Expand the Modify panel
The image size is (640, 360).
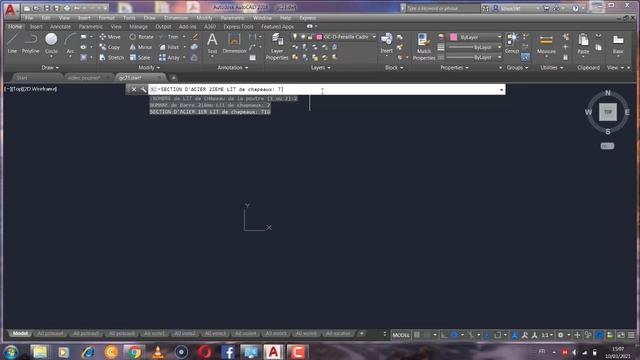tap(149, 68)
